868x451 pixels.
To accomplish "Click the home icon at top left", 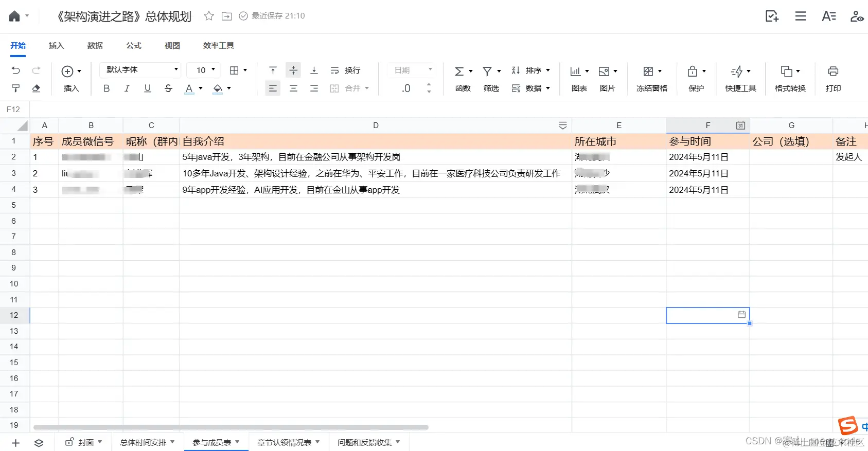I will (x=14, y=16).
